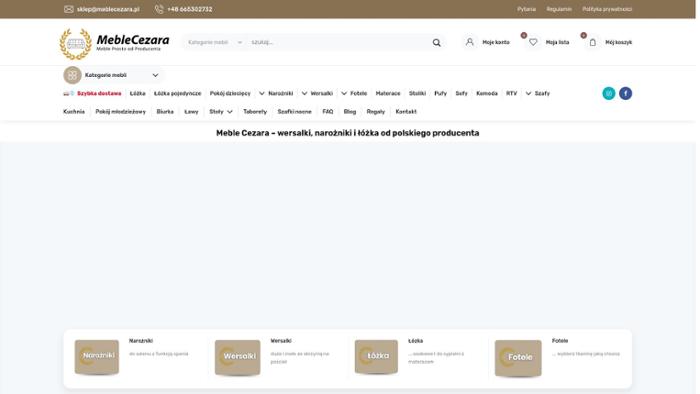This screenshot has width=700, height=394.
Task: Click the magnifying glass search icon
Action: coord(436,42)
